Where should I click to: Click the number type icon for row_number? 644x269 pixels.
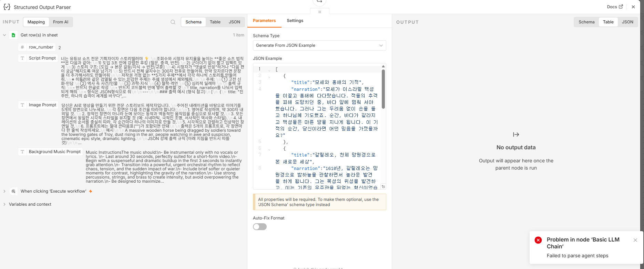[x=22, y=47]
